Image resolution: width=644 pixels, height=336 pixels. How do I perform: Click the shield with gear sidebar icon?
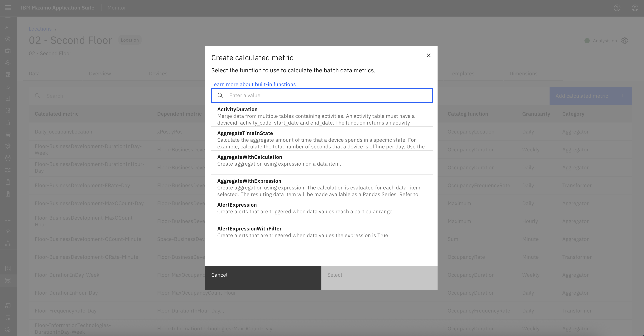8,318
